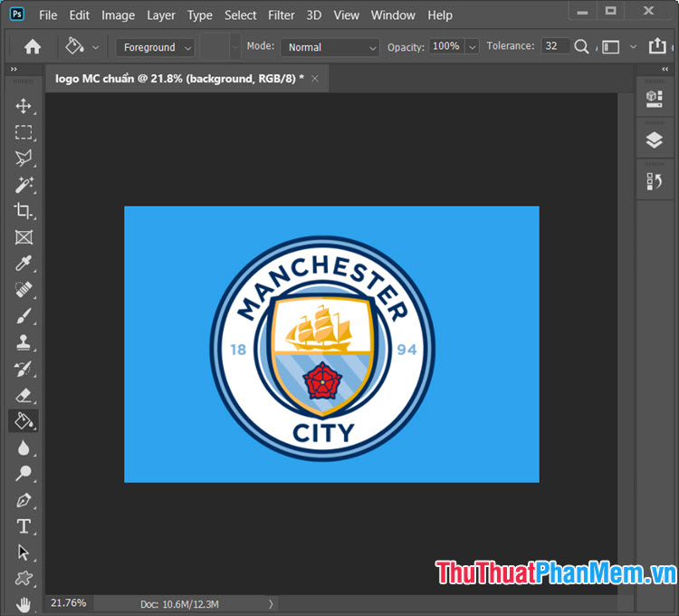Select the Clone Stamp tool
The height and width of the screenshot is (616, 679).
[24, 342]
